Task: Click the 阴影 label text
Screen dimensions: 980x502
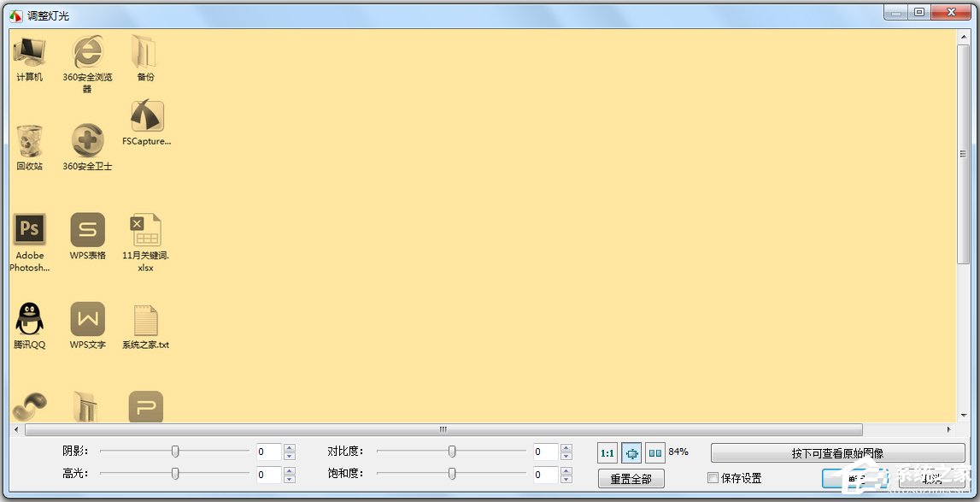Action: [75, 451]
